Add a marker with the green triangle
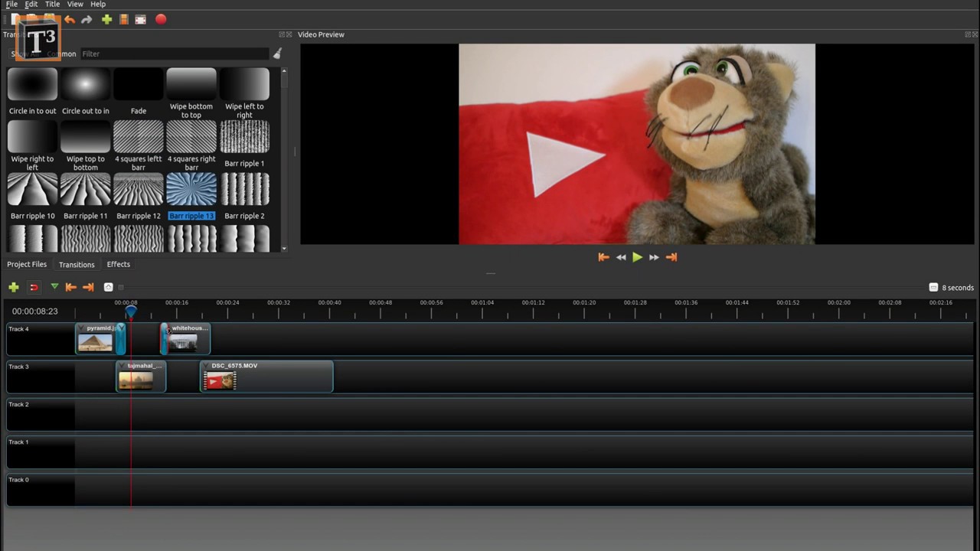Screen dimensions: 980x551 coord(54,287)
